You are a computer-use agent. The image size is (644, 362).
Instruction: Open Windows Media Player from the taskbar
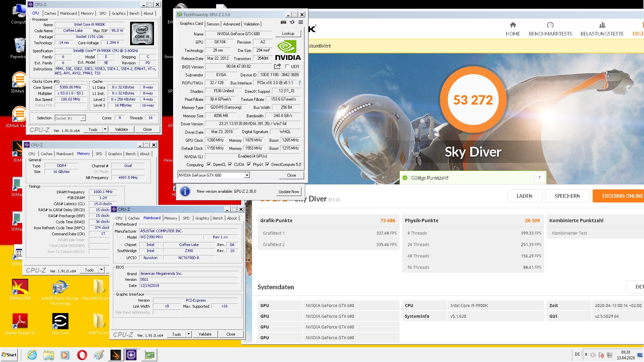click(65, 355)
